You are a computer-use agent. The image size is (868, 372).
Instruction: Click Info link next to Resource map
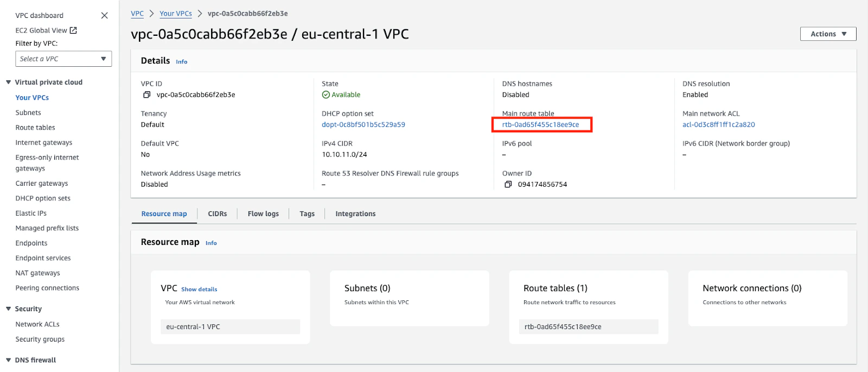click(x=211, y=243)
